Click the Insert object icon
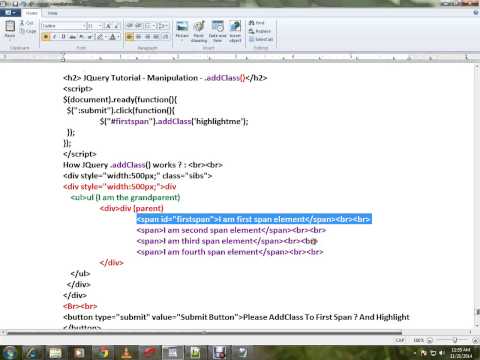Screen dimensions: 480x360 tap(235, 27)
